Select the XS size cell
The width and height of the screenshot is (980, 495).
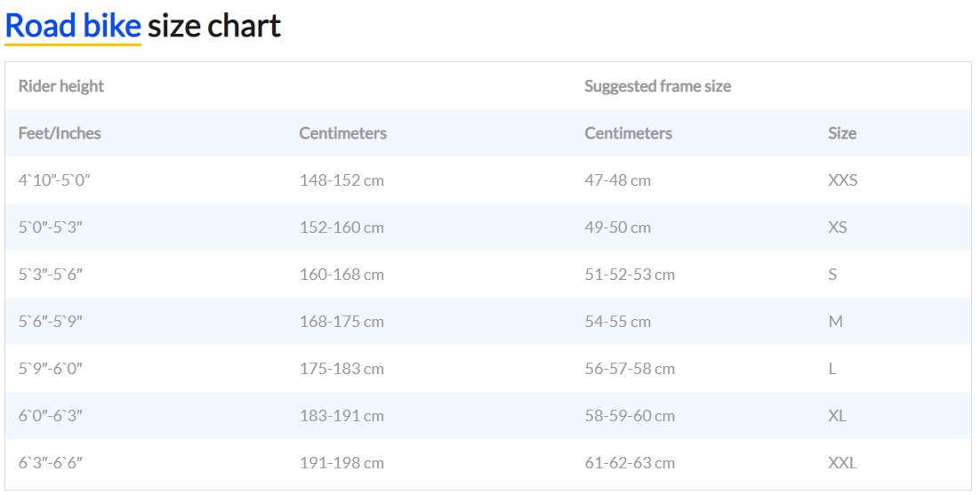pyautogui.click(x=837, y=228)
